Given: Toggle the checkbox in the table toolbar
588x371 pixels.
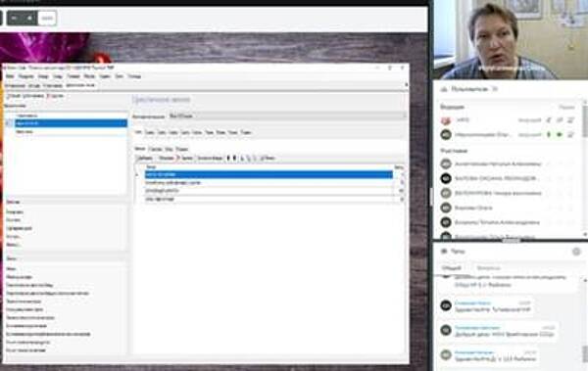Looking at the screenshot, I should coord(262,159).
